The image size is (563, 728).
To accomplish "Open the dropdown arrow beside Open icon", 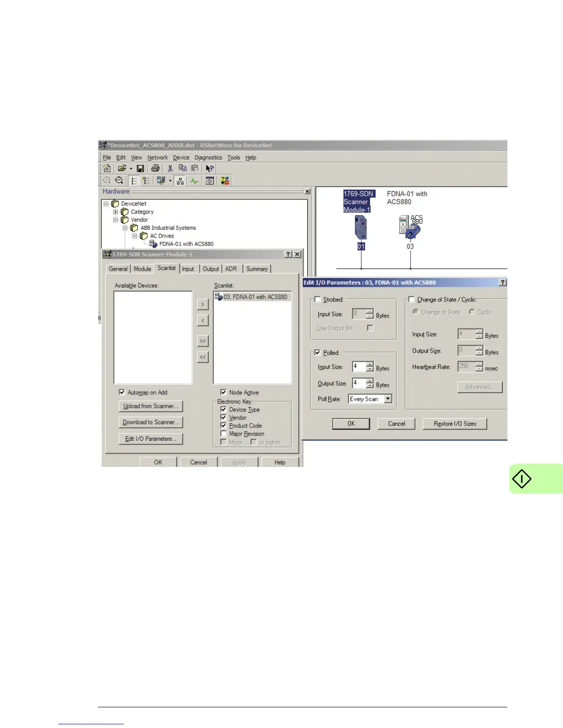I will coord(131,169).
